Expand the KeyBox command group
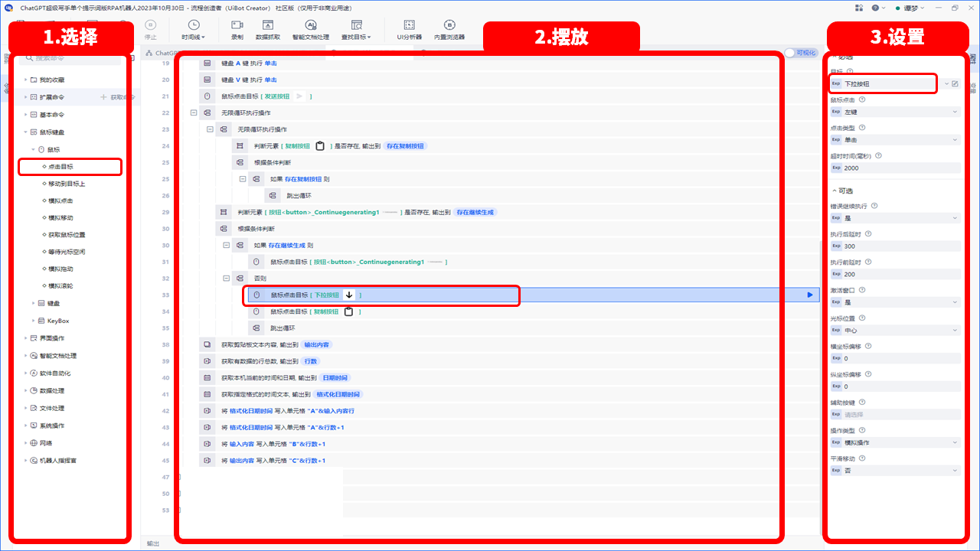The height and width of the screenshot is (551, 980). [x=33, y=321]
